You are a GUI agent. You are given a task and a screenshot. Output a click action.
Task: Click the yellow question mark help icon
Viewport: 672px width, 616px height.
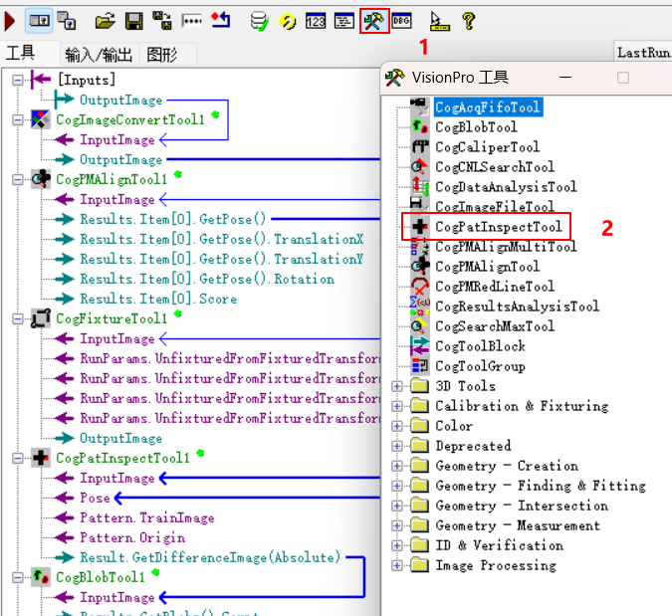469,21
